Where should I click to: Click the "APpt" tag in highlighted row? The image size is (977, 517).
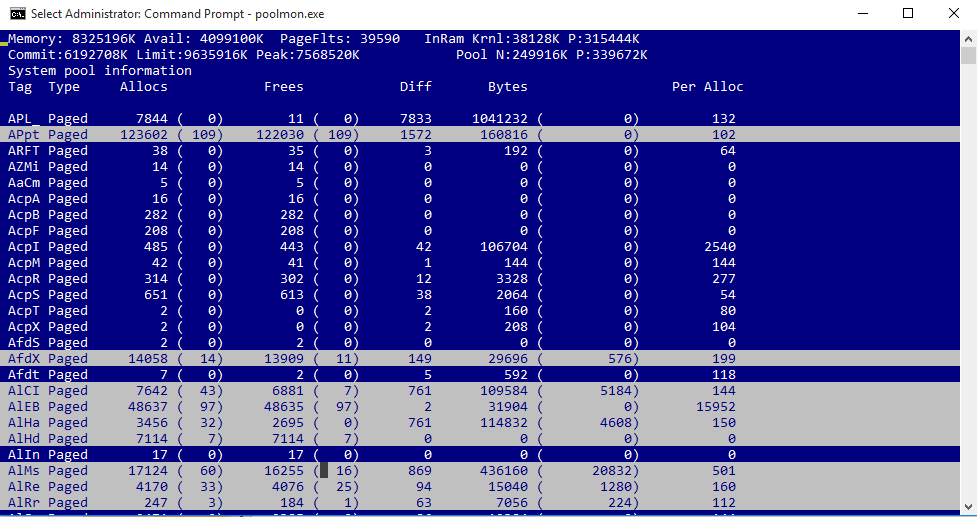pyautogui.click(x=24, y=135)
